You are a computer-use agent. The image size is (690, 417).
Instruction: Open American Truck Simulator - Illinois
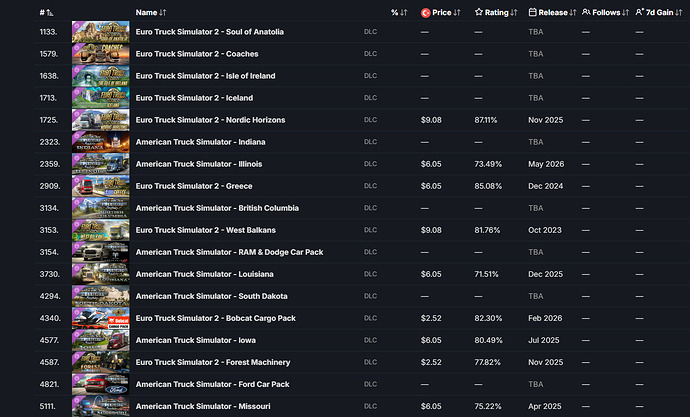(x=199, y=164)
